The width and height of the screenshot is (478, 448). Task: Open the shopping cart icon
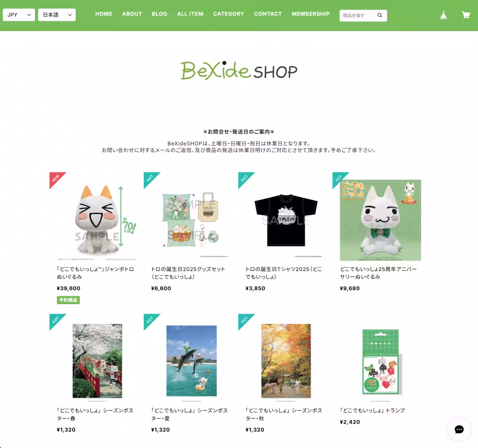coord(466,15)
